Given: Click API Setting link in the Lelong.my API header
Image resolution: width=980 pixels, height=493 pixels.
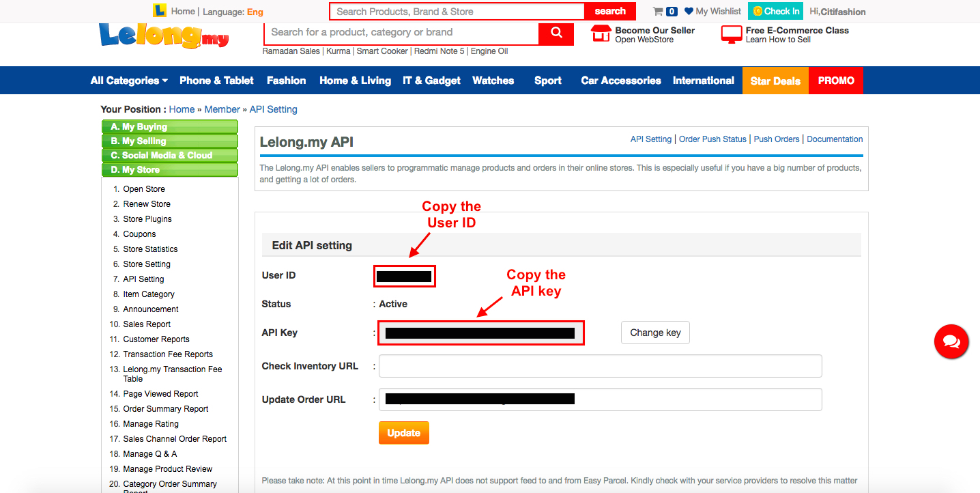Looking at the screenshot, I should (x=651, y=139).
